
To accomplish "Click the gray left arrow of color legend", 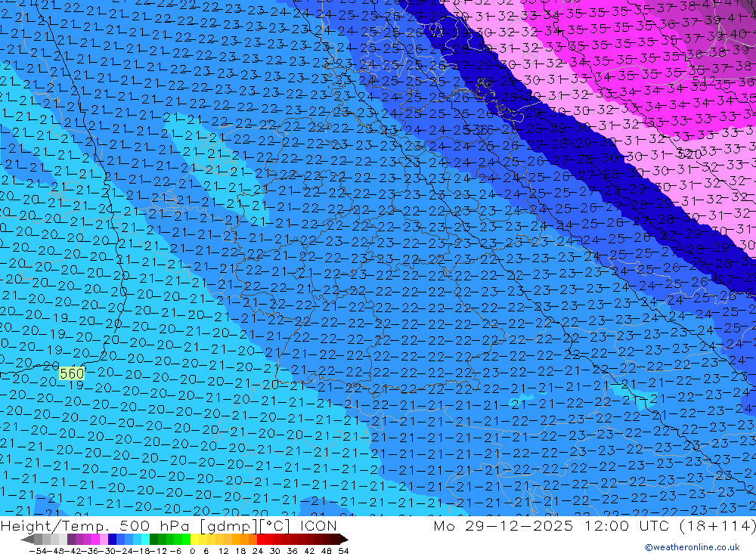I will pos(27,540).
